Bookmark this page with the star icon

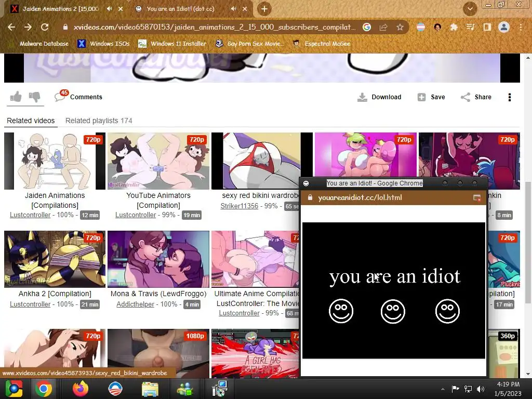point(400,27)
